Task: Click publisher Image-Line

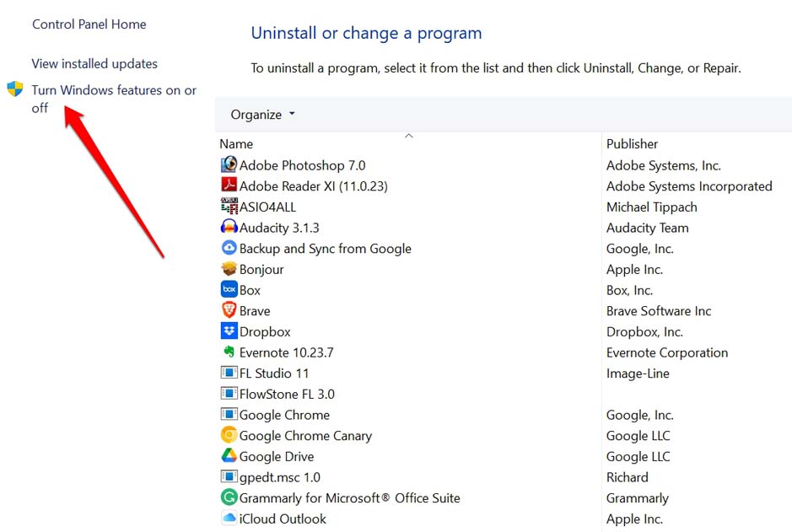Action: 638,373
